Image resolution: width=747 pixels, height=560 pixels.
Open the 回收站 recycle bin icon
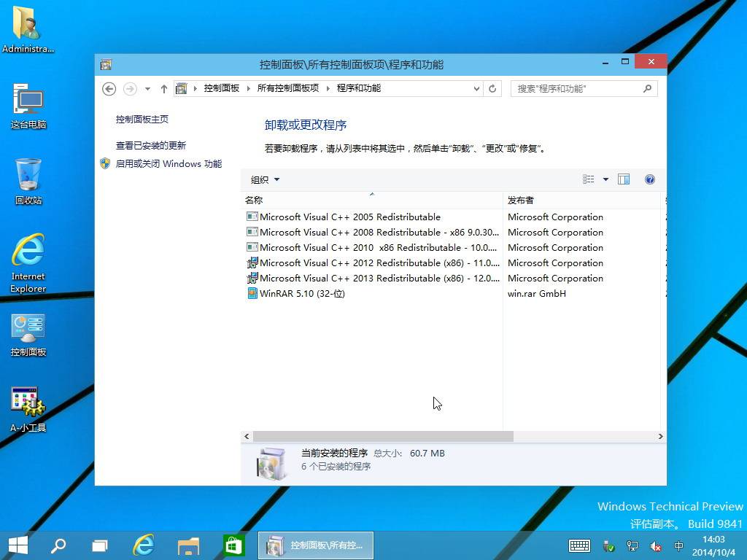pos(28,182)
